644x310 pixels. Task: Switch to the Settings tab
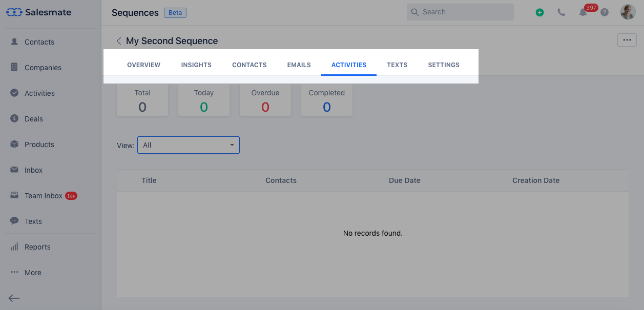pyautogui.click(x=444, y=65)
